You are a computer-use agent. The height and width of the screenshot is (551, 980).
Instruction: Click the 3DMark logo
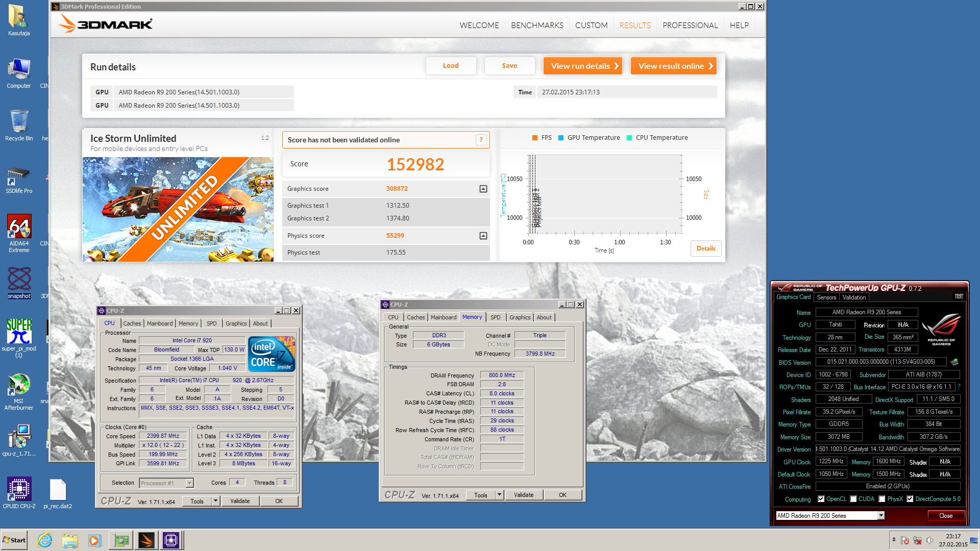pos(105,24)
